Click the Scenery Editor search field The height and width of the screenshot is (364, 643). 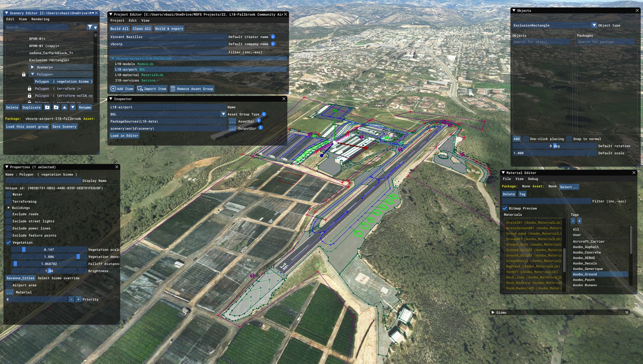pos(37,27)
